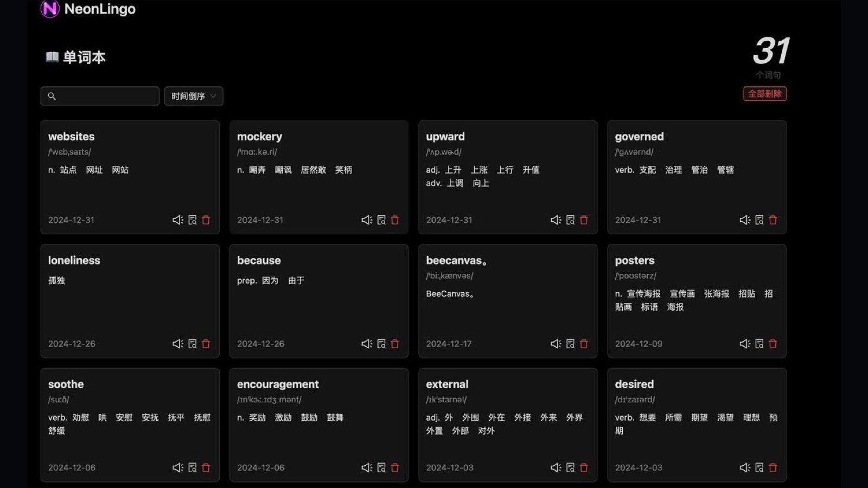Click the NeonLingo logo icon
The width and height of the screenshot is (868, 488).
[50, 9]
